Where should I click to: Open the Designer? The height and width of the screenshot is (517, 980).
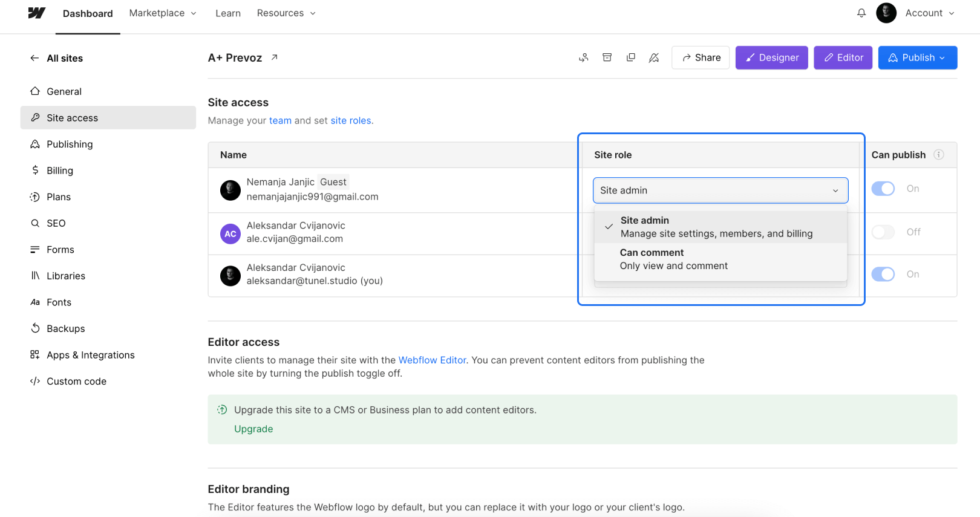(x=772, y=57)
